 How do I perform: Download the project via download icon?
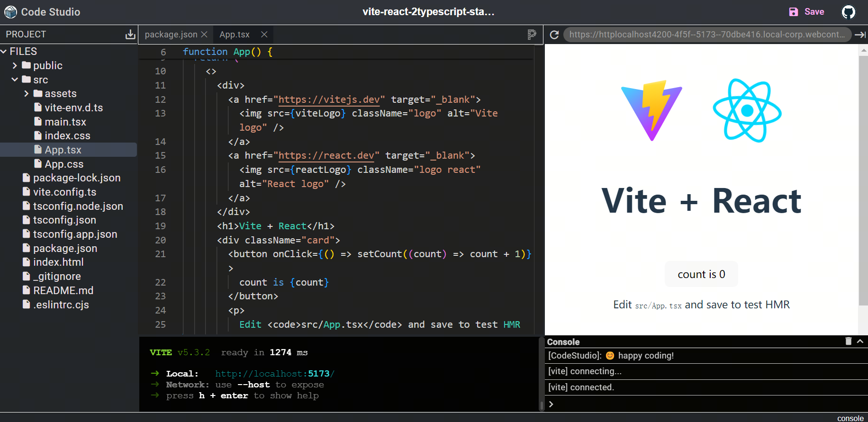point(130,34)
